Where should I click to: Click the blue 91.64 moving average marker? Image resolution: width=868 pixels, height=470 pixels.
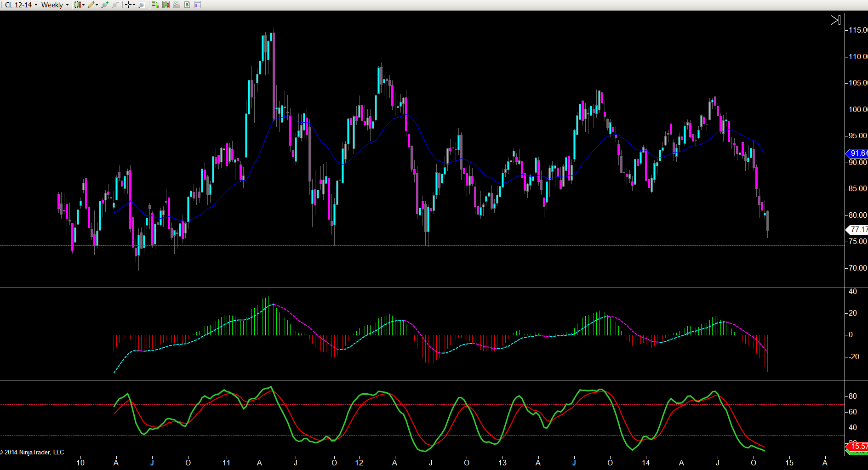pos(857,153)
